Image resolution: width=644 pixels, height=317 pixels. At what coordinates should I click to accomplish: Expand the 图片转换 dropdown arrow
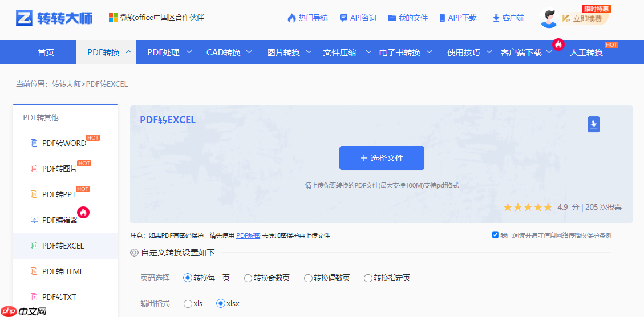(x=309, y=52)
